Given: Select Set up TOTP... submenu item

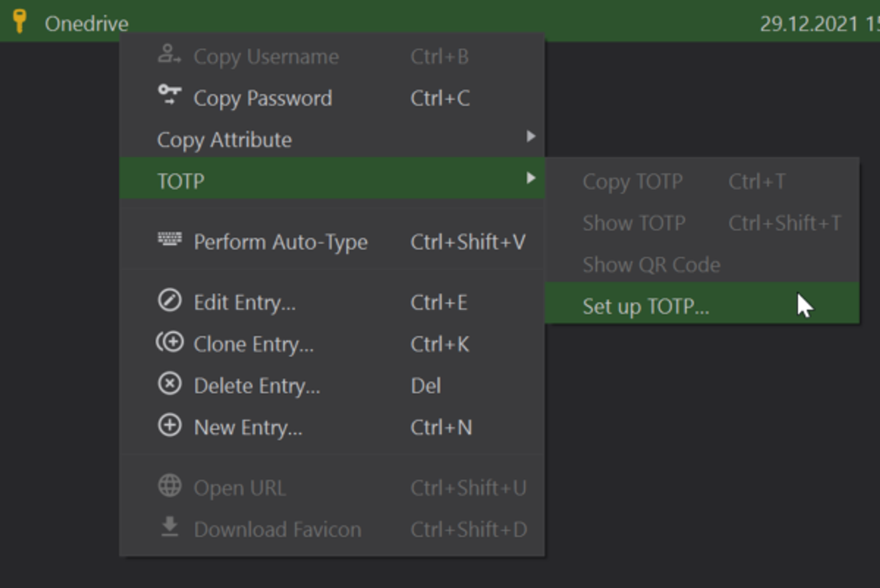Looking at the screenshot, I should 702,303.
